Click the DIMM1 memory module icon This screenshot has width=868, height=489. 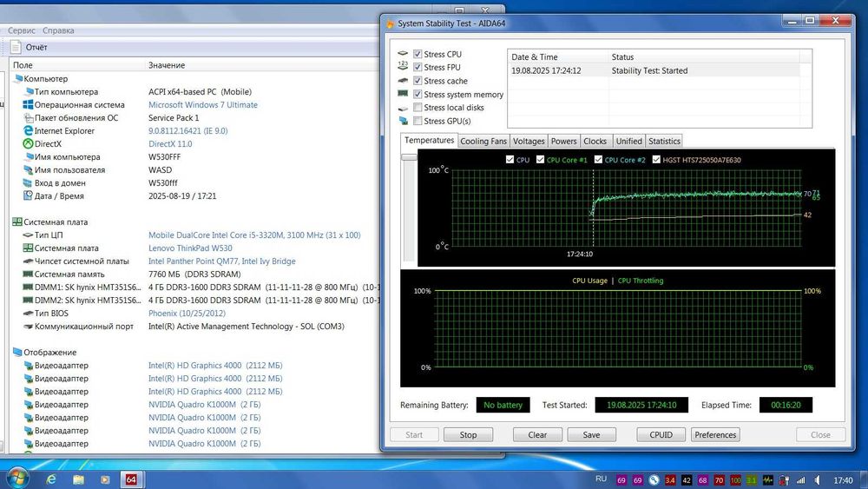point(29,287)
